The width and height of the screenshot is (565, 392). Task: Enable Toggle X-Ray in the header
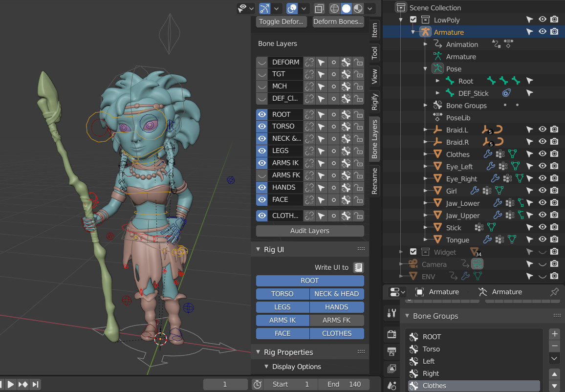point(319,8)
